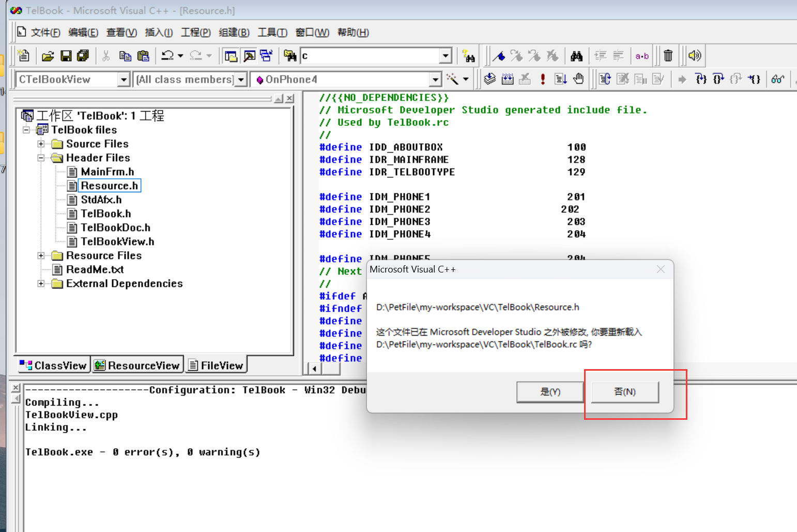Open the Undo history dropdown arrow
The height and width of the screenshot is (532, 797).
[x=180, y=56]
